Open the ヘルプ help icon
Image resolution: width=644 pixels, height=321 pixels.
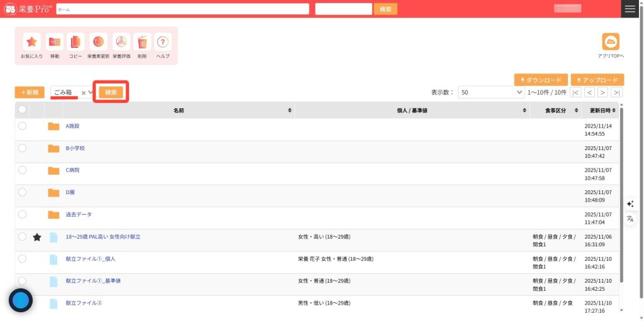(163, 42)
